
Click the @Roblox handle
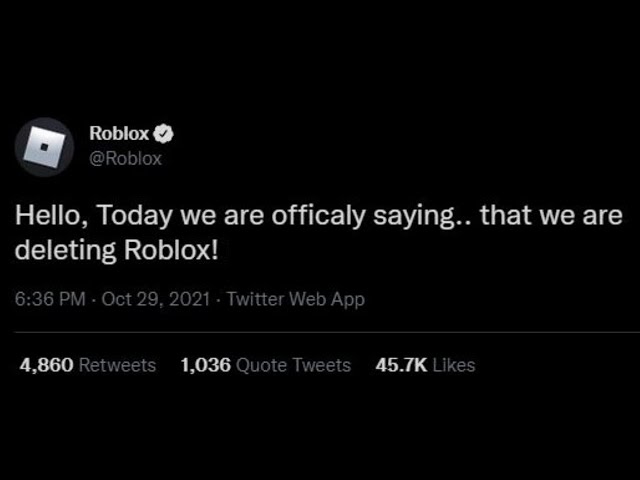click(x=125, y=158)
